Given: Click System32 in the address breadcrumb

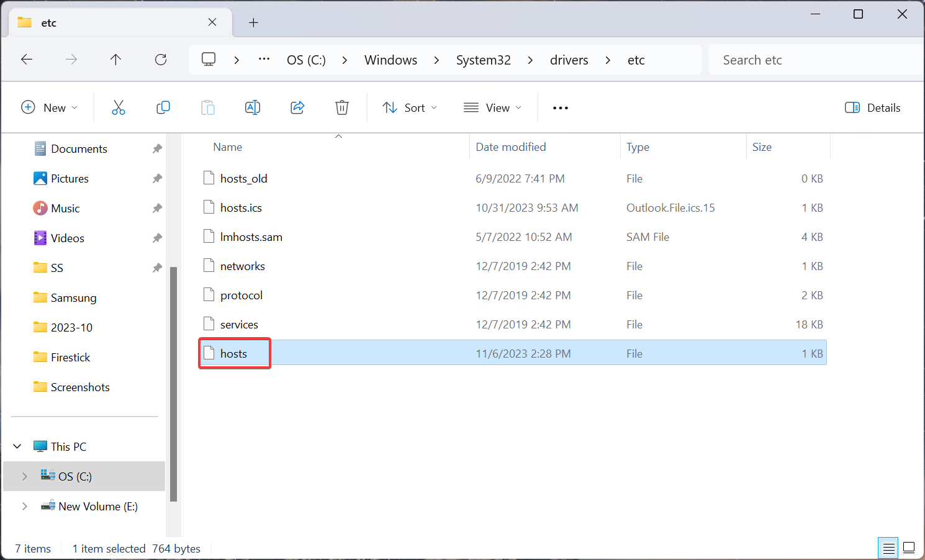Looking at the screenshot, I should [x=483, y=60].
